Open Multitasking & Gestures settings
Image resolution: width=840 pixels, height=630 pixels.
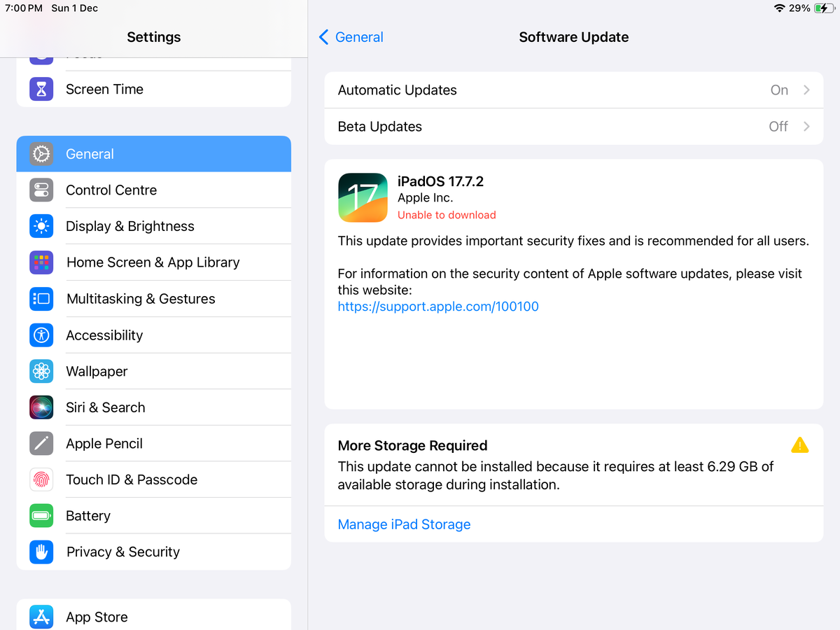[153, 298]
